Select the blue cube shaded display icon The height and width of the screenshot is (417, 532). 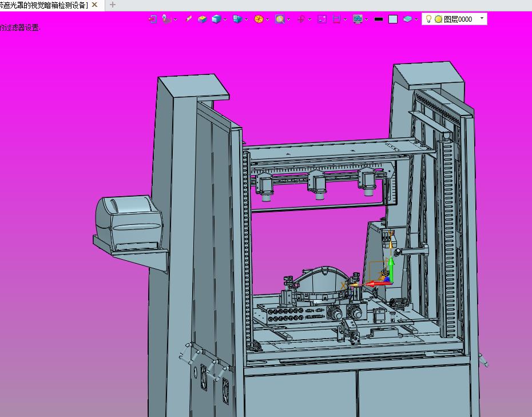[216, 19]
